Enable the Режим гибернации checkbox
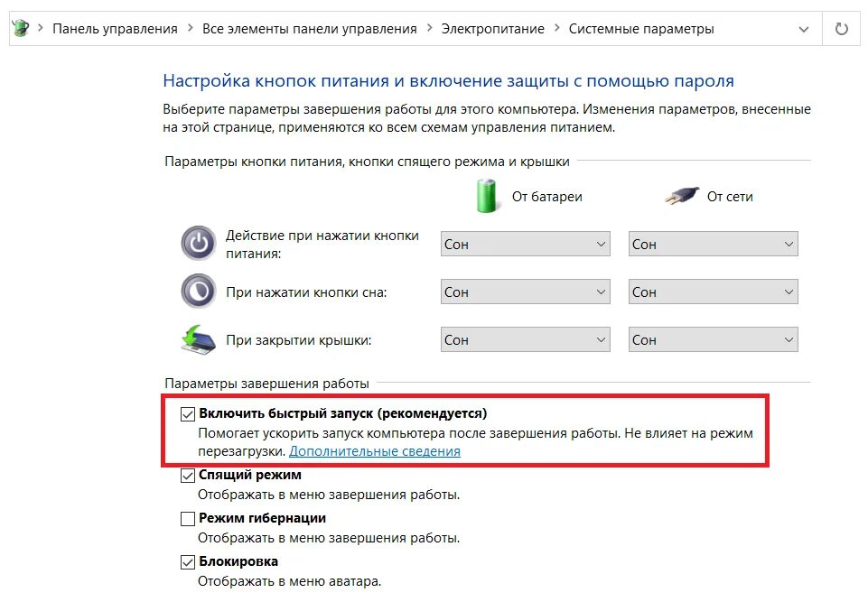 pyautogui.click(x=188, y=518)
